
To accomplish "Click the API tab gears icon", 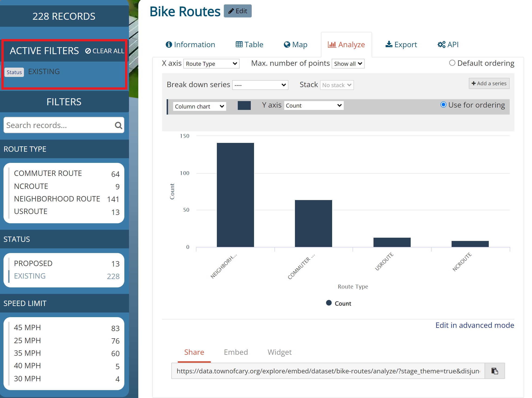I will (x=441, y=44).
